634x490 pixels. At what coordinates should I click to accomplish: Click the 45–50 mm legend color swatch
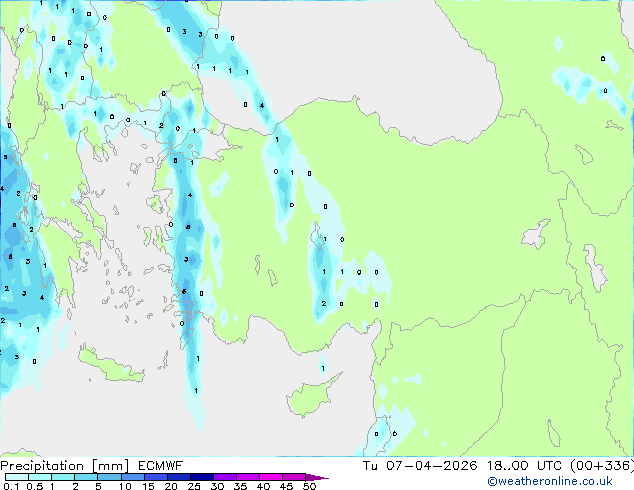[x=294, y=477]
